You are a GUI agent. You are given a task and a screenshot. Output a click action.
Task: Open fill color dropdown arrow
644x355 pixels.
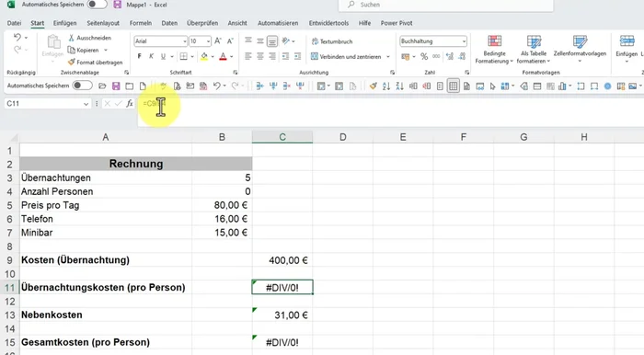pos(213,57)
